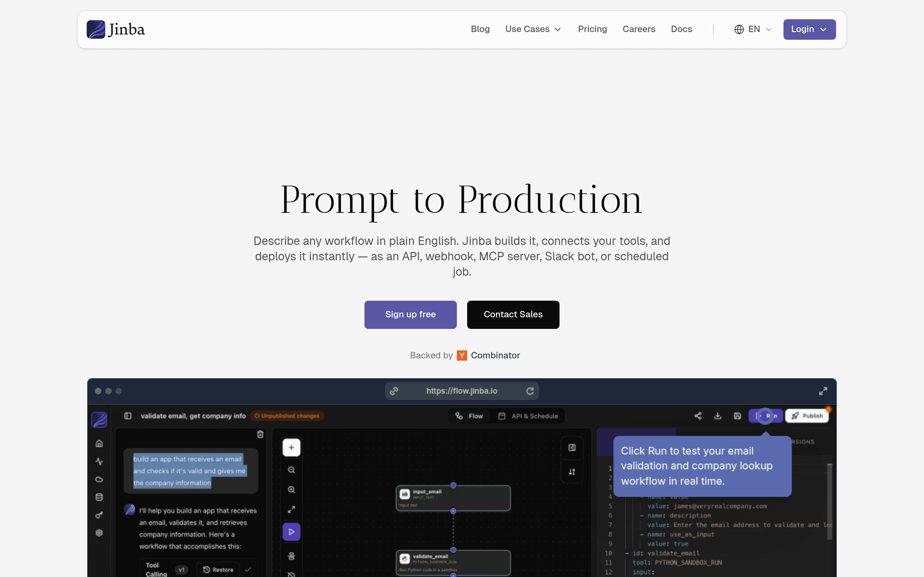Share the workflow using the share icon
924x577 pixels.
click(698, 416)
